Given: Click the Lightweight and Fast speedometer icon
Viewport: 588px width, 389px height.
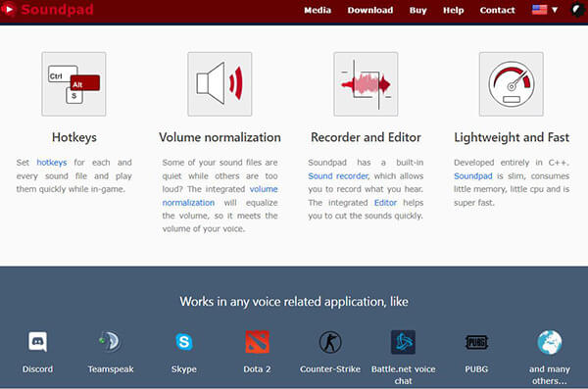Looking at the screenshot, I should tap(512, 84).
